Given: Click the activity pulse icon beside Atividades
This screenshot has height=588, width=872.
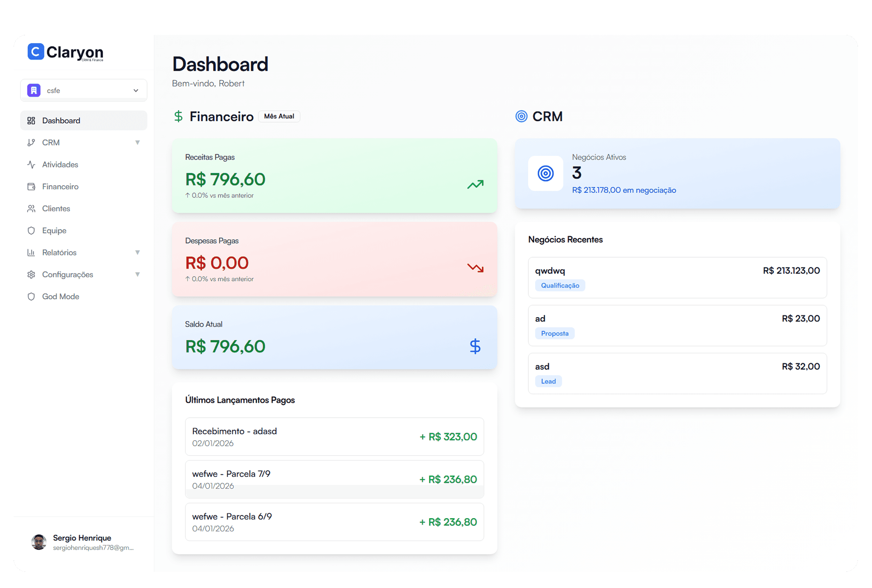Looking at the screenshot, I should pos(31,164).
